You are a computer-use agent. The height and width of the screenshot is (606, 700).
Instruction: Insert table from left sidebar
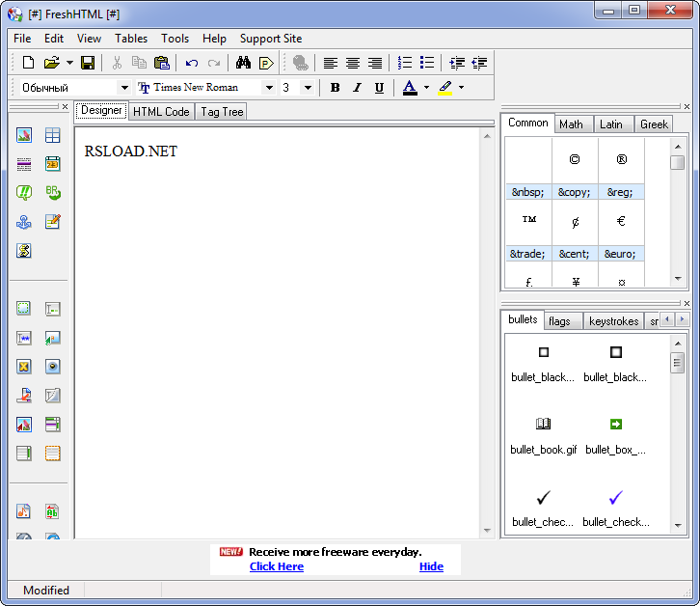point(53,135)
